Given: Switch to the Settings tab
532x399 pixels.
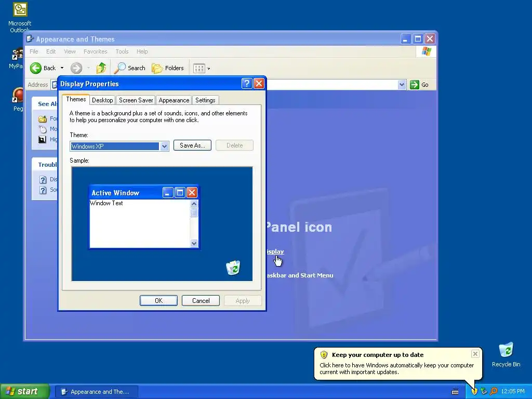Looking at the screenshot, I should coord(205,100).
